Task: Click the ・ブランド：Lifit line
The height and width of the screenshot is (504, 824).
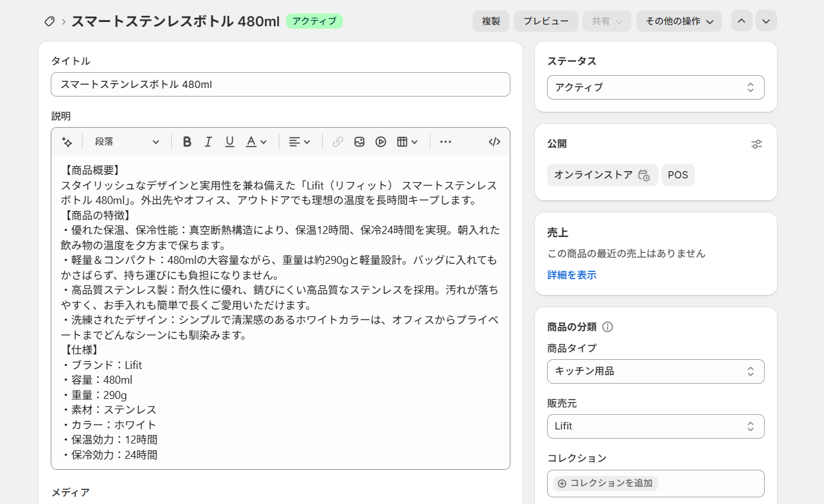Action: click(101, 365)
